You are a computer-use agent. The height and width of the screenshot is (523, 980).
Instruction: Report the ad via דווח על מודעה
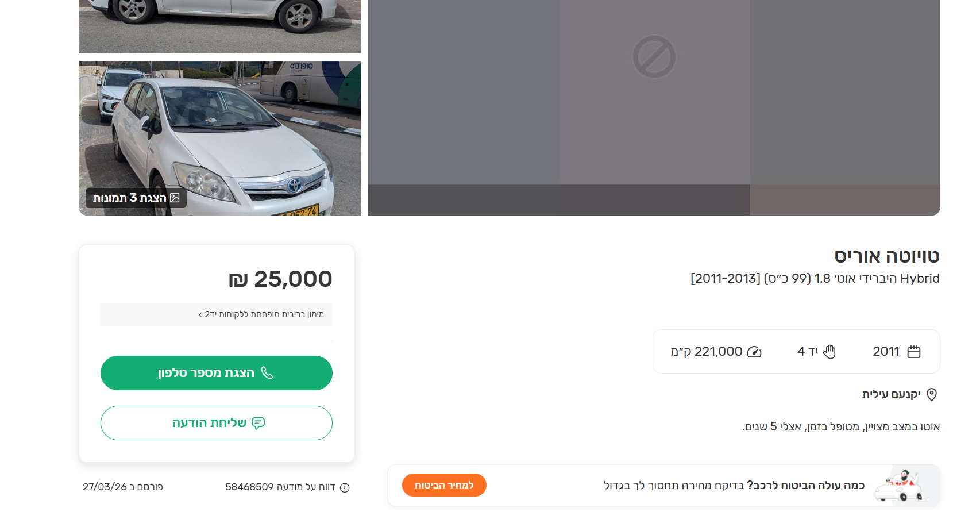click(x=280, y=487)
